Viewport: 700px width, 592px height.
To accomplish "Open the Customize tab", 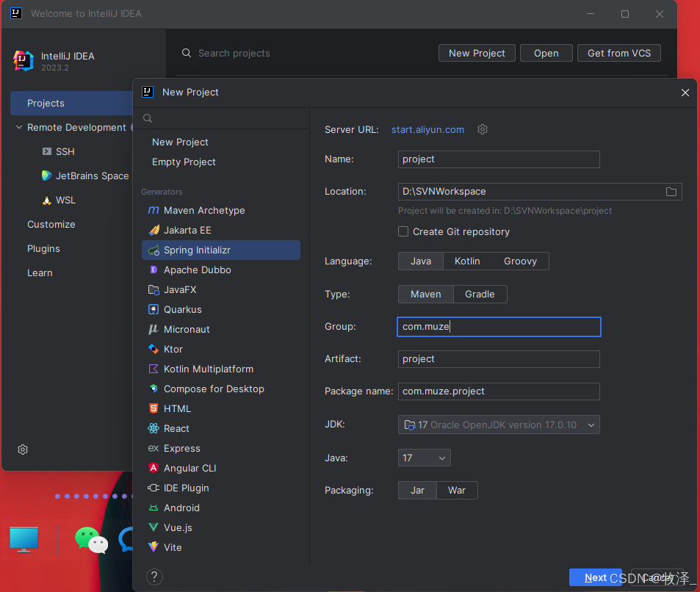I will click(51, 224).
